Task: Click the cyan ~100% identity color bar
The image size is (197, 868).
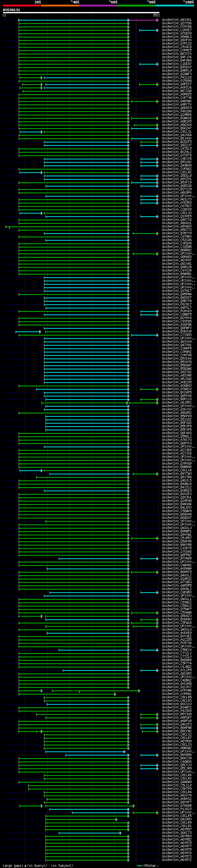Action: [175, 6]
